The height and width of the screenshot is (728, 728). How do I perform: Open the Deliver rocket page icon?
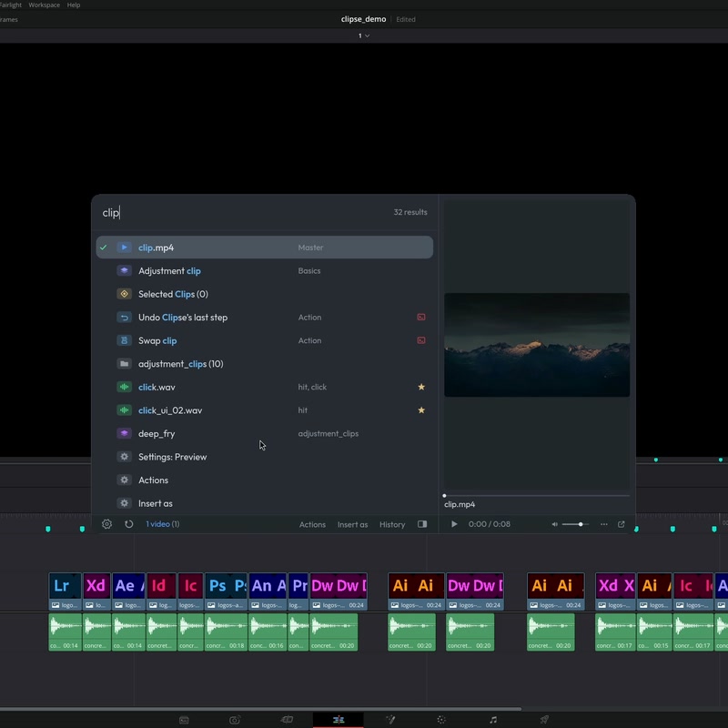coord(544,720)
